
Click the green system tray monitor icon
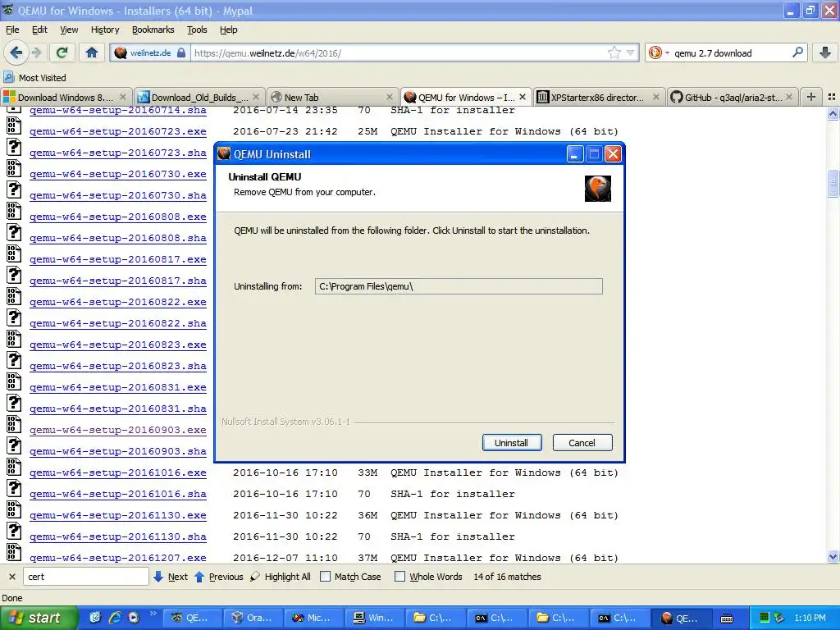coord(765,618)
